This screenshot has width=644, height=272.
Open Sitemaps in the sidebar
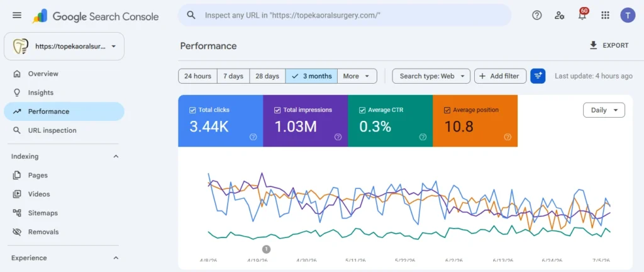[x=43, y=213]
